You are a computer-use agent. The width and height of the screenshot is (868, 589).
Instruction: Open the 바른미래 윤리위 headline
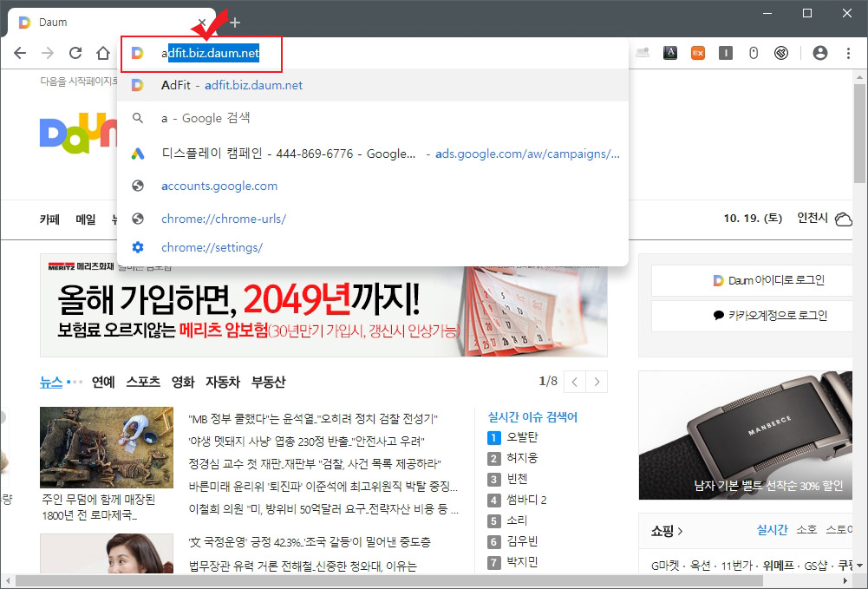323,487
